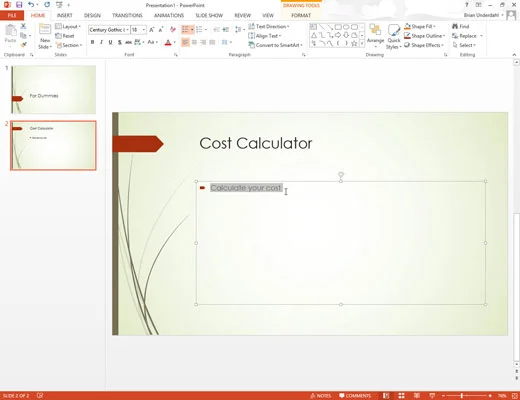Click the Reset slide button
This screenshot has width=520, height=400.
(x=65, y=36)
